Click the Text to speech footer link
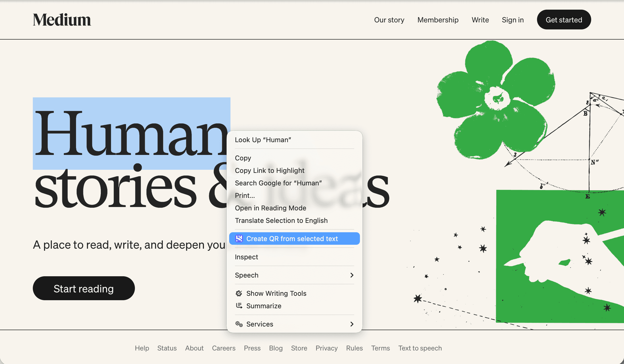Screen dimensions: 624x364 click(x=420, y=348)
